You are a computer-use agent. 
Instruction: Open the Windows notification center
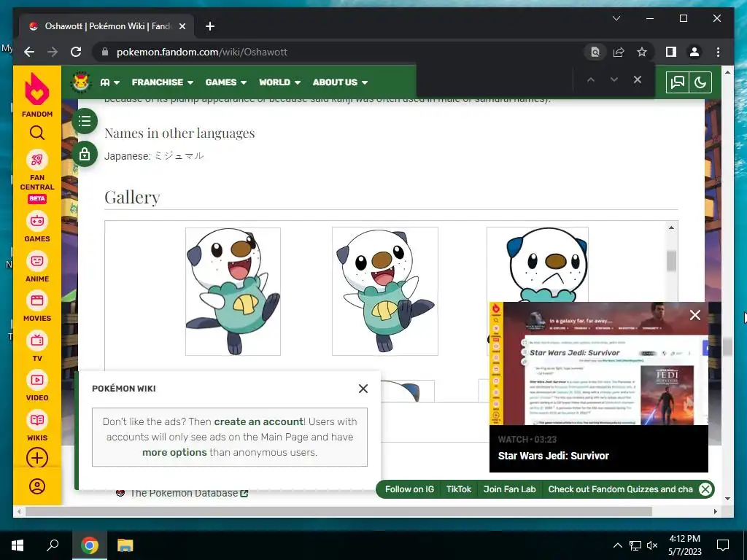[723, 545]
